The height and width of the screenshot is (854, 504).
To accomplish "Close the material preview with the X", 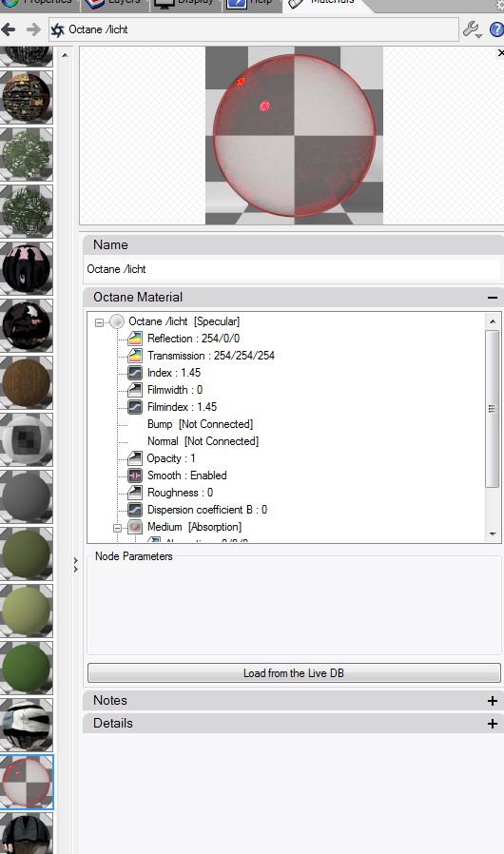I will (501, 53).
